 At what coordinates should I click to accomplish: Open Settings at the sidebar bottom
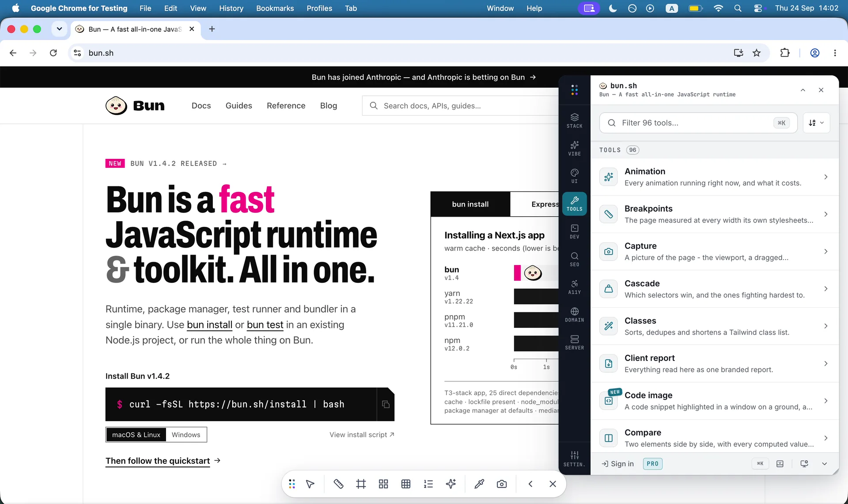[x=574, y=459]
